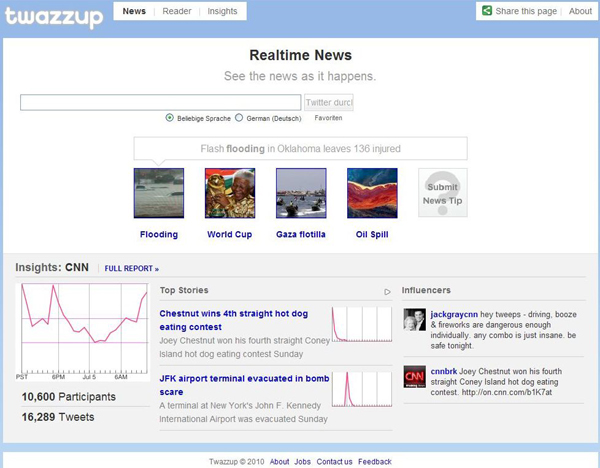The image size is (600, 468).
Task: Click the Insights: CNN heading
Action: tap(52, 267)
